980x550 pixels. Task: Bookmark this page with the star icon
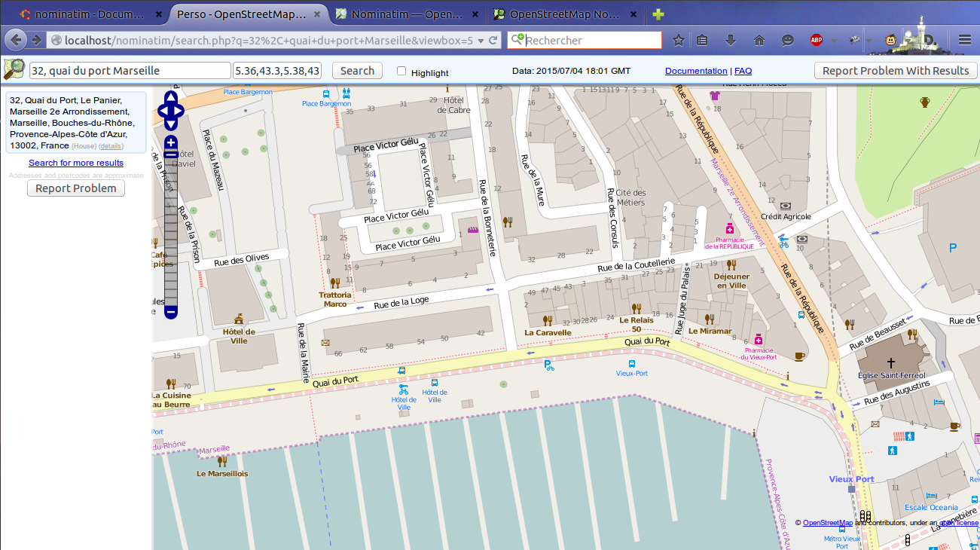[678, 40]
